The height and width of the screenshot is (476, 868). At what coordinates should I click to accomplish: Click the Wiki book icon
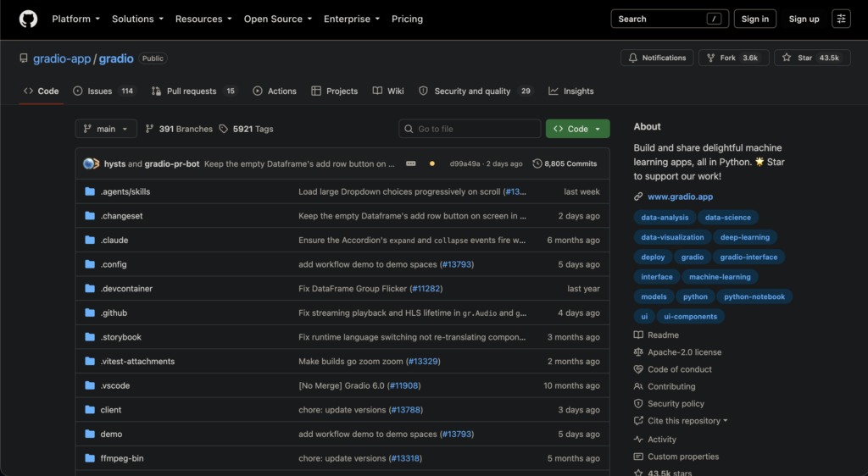pyautogui.click(x=377, y=91)
